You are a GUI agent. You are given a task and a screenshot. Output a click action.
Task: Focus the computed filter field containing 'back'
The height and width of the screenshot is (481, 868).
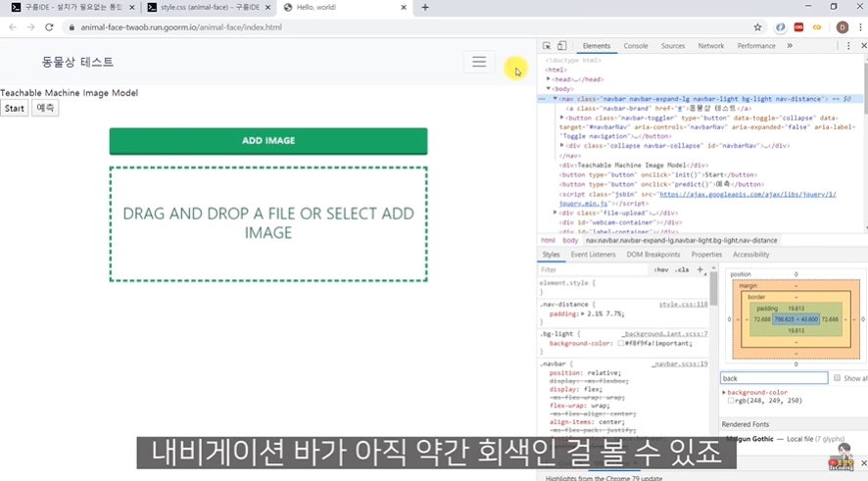[x=774, y=378]
